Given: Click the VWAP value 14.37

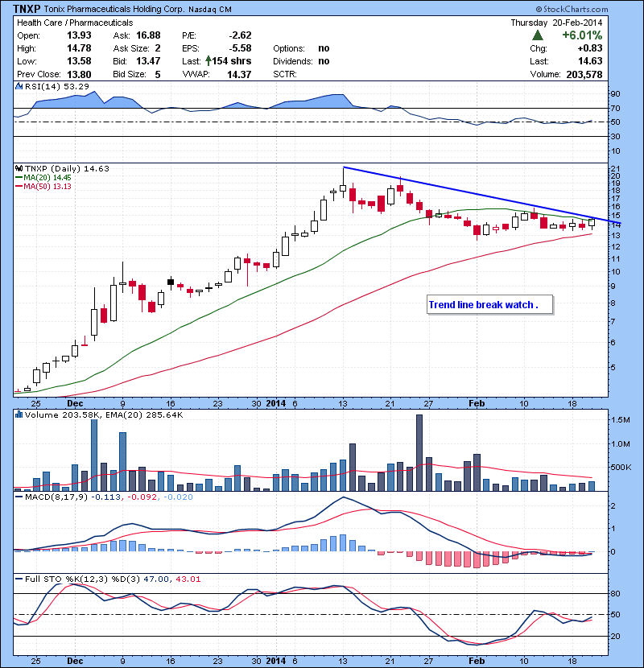Looking at the screenshot, I should pyautogui.click(x=239, y=75).
